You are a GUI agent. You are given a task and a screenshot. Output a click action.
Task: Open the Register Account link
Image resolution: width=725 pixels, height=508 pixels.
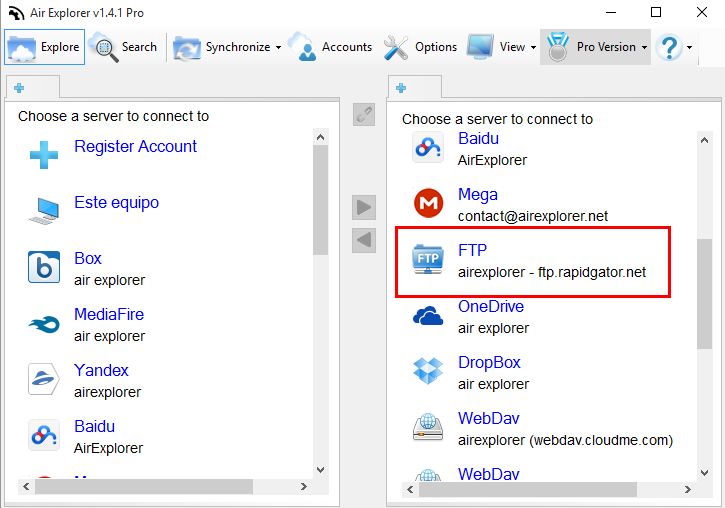[x=135, y=147]
